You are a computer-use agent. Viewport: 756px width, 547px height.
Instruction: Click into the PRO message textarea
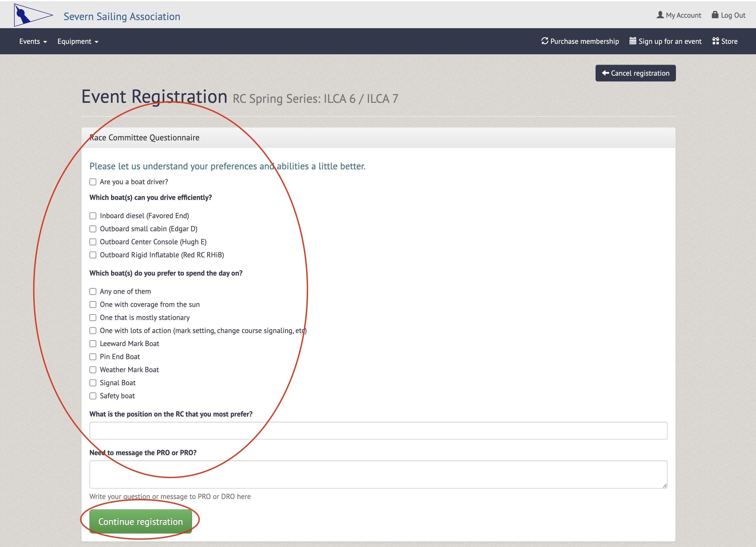(x=378, y=474)
